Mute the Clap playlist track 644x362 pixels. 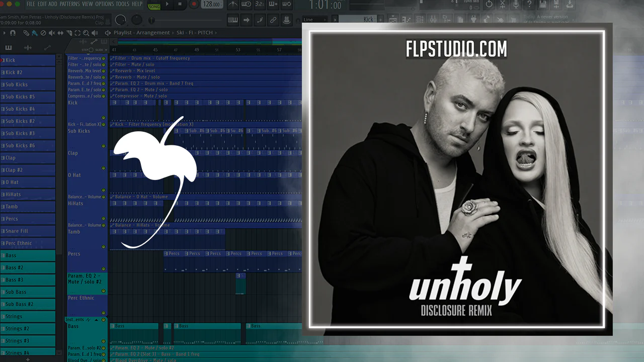click(x=104, y=168)
